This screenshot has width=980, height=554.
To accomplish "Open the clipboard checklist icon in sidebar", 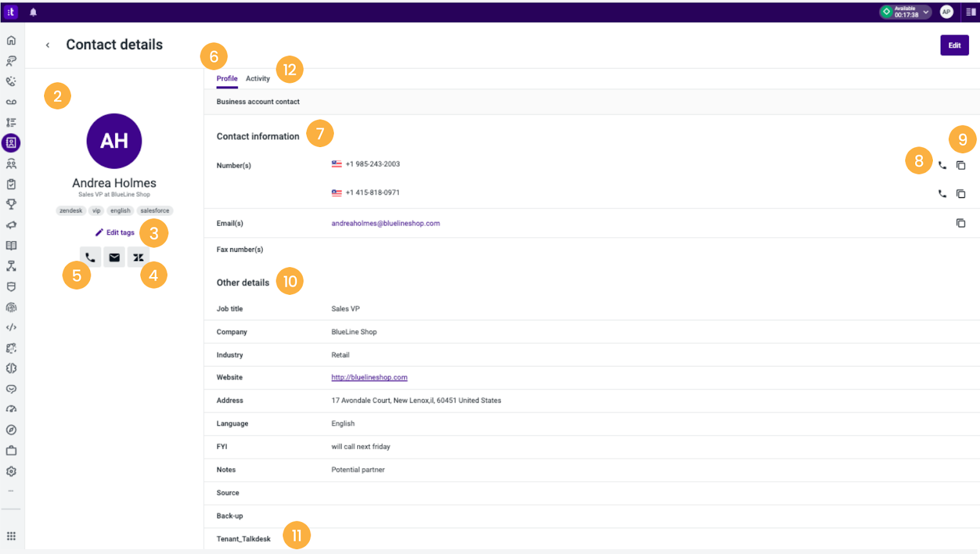I will (x=11, y=184).
